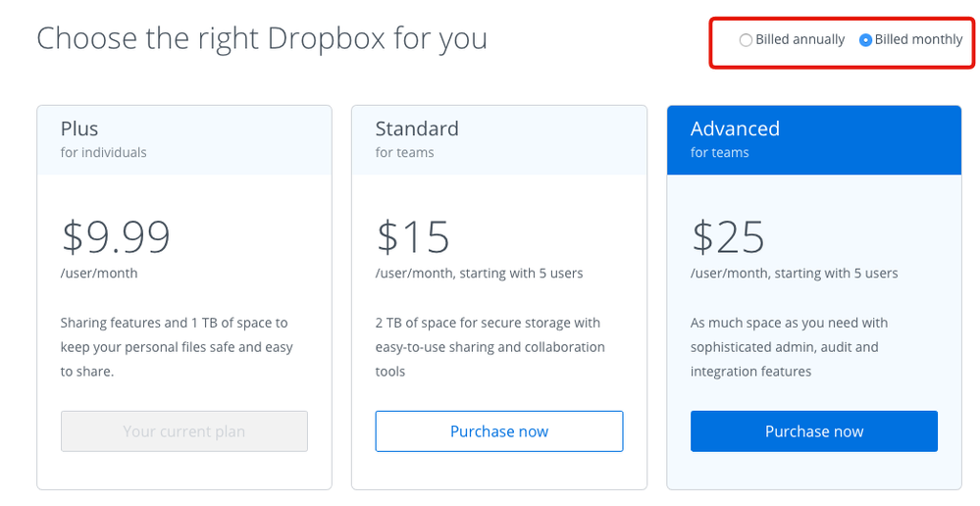The image size is (980, 506).
Task: Click the 'for individuals' subtitle under Plus
Action: coord(104,153)
